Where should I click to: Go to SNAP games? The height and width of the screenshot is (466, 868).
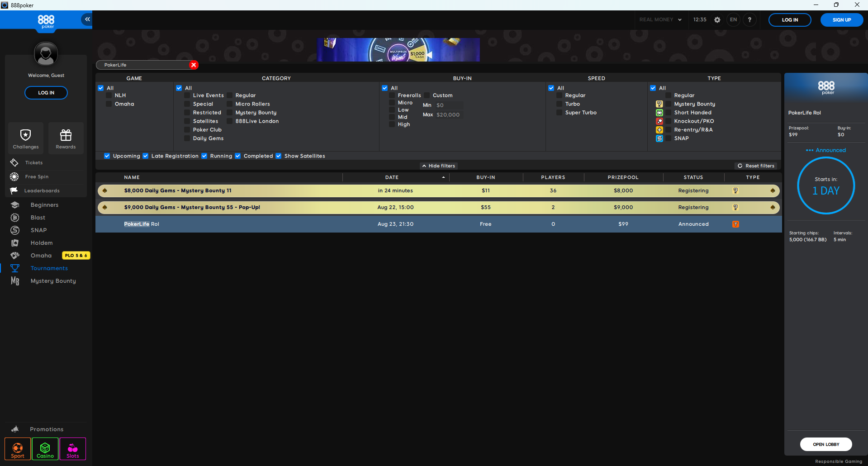click(x=38, y=230)
